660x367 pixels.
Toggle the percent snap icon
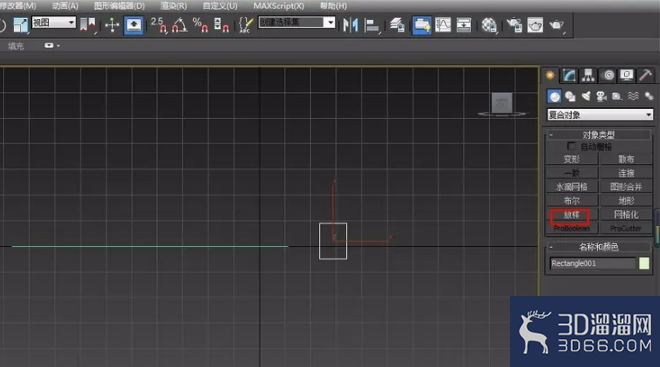tap(200, 25)
